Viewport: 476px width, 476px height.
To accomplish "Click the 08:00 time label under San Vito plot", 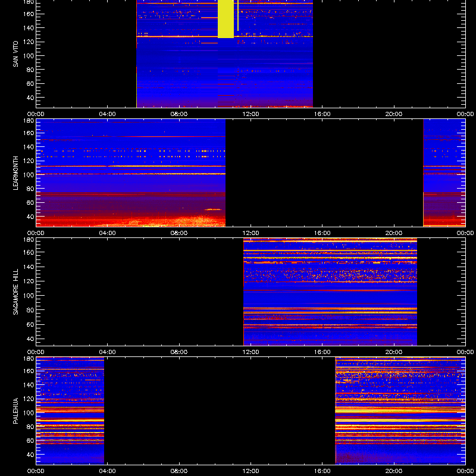I will tap(179, 114).
